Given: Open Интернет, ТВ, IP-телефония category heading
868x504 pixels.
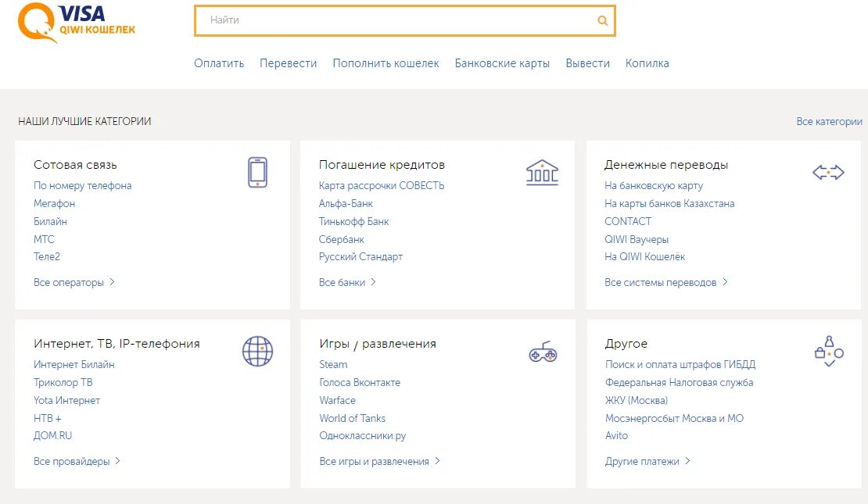Looking at the screenshot, I should 117,344.
